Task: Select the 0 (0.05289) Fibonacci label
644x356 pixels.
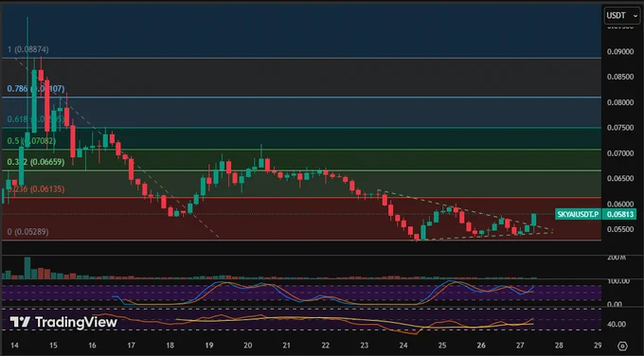Action: pos(27,232)
